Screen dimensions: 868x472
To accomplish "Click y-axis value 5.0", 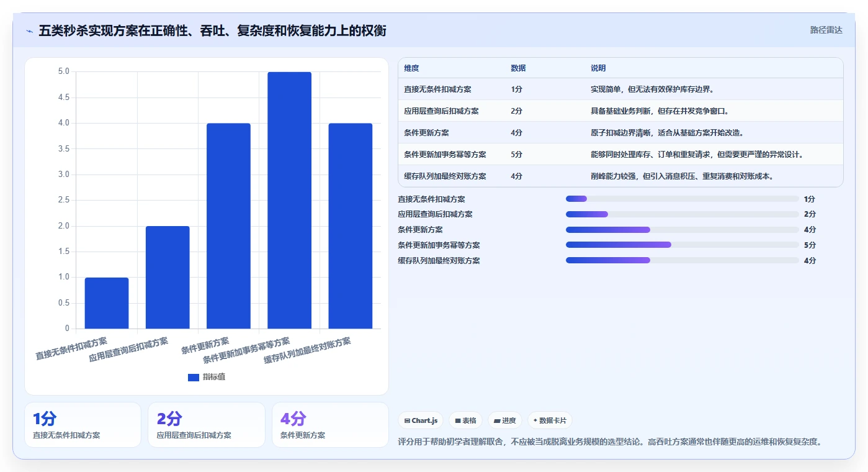I will coord(64,71).
